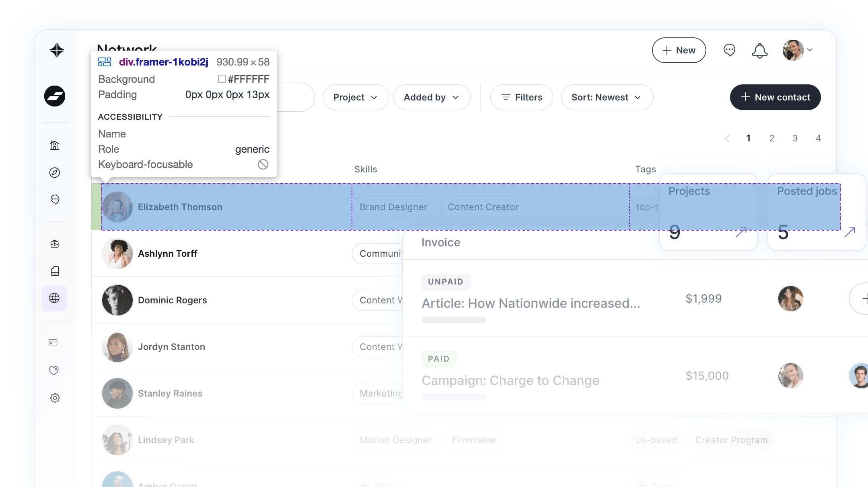Image resolution: width=868 pixels, height=487 pixels.
Task: Open the home building icon in sidebar
Action: [55, 145]
